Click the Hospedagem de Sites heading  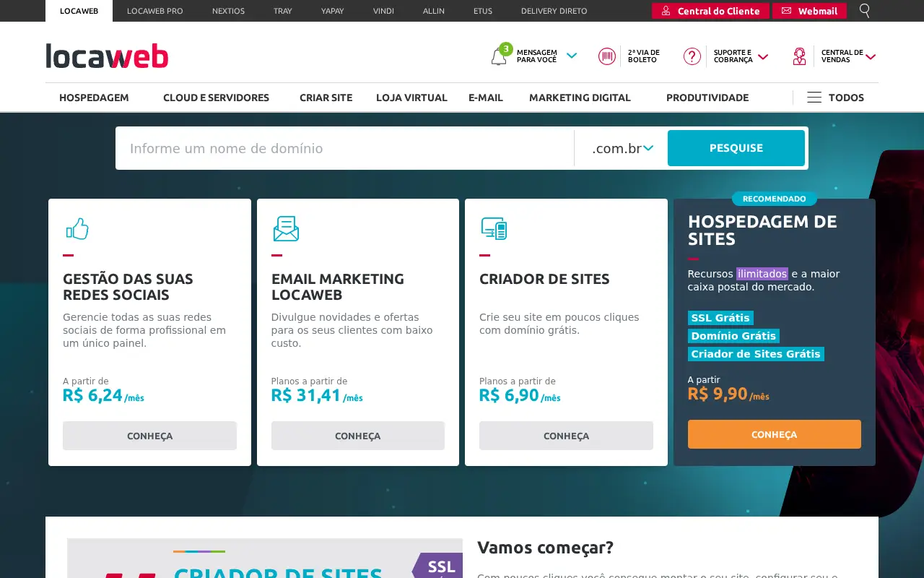762,230
